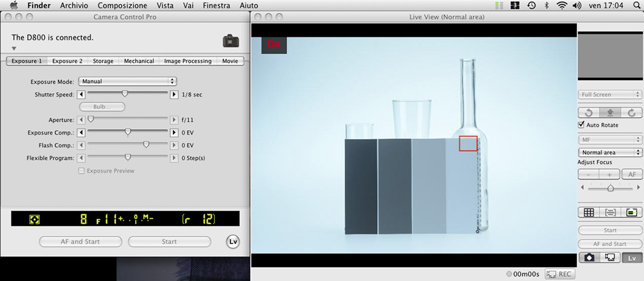Screen dimensions: 644x281
Task: Open Time Machine menu bar icon
Action: (x=531, y=6)
